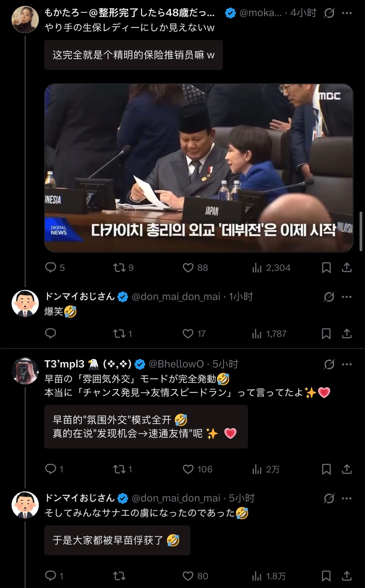Click the page scrollbar on the right edge

361,232
